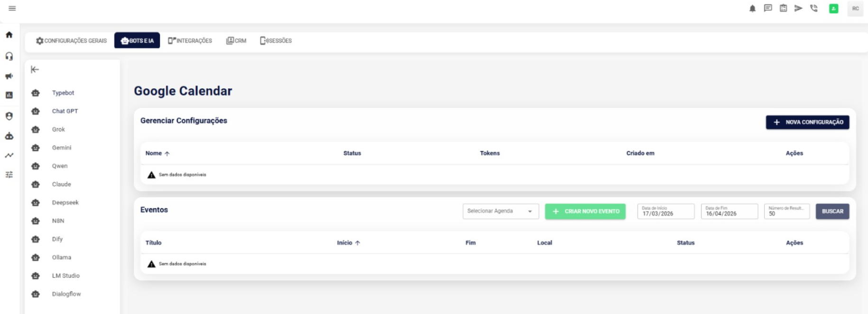Click the paper plane send icon
The image size is (868, 314).
tap(798, 9)
